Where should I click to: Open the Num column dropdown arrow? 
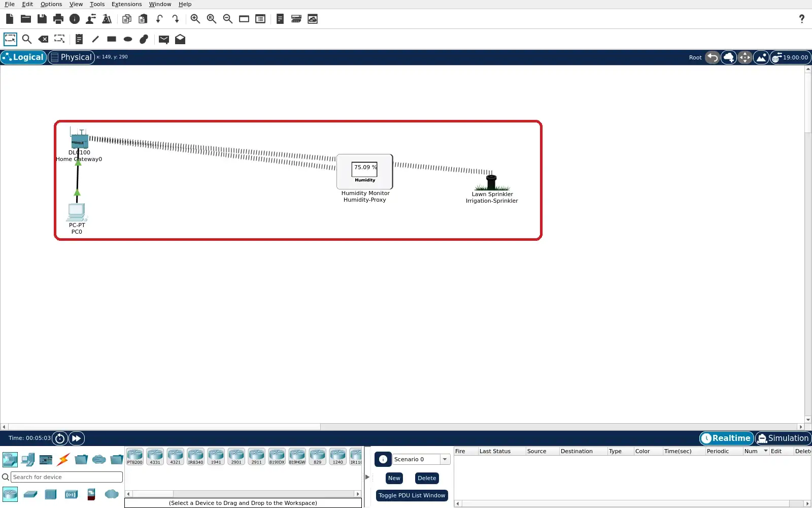765,451
